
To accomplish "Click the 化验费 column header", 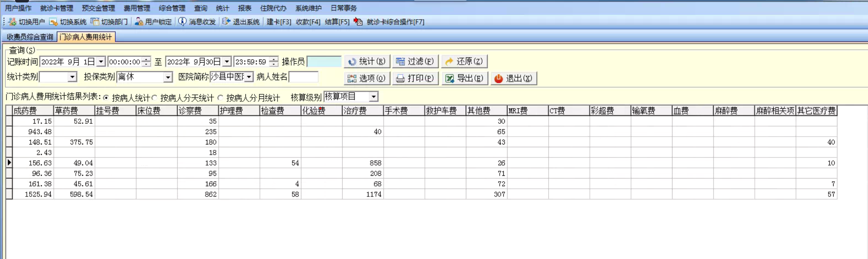I will coord(322,111).
